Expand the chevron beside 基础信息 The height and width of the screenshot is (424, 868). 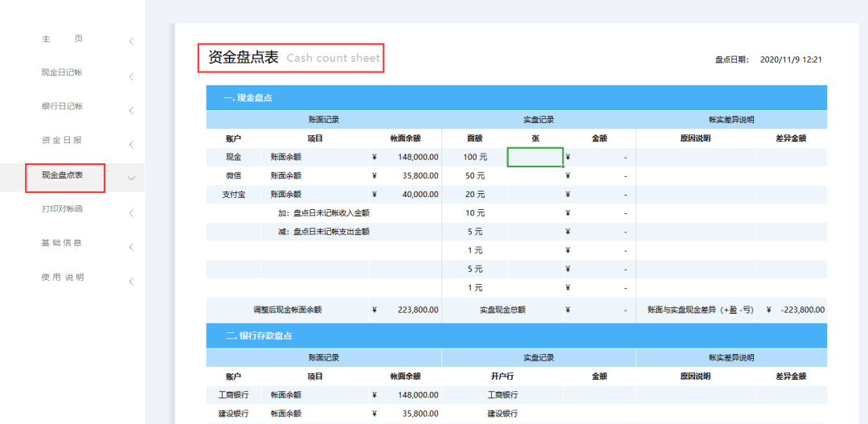(131, 247)
